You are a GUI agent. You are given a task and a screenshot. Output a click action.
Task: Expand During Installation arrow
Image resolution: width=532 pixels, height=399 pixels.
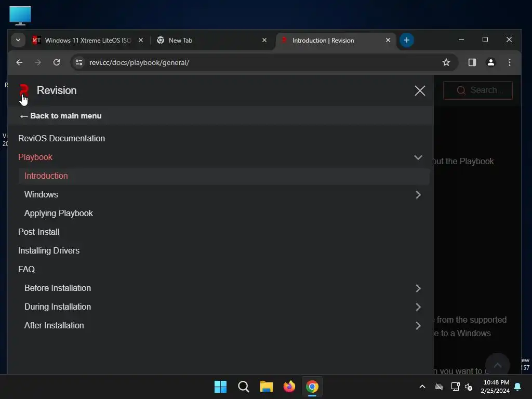[x=418, y=307]
